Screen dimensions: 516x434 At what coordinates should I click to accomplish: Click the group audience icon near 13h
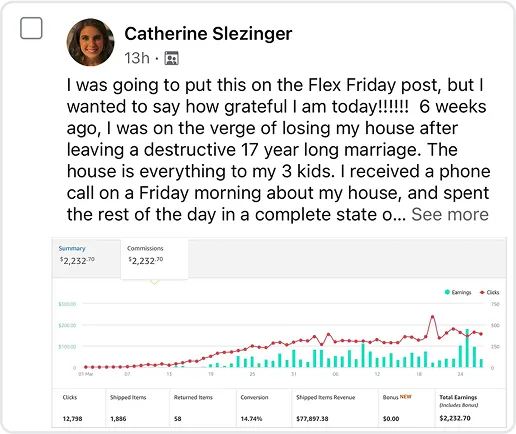pos(172,58)
